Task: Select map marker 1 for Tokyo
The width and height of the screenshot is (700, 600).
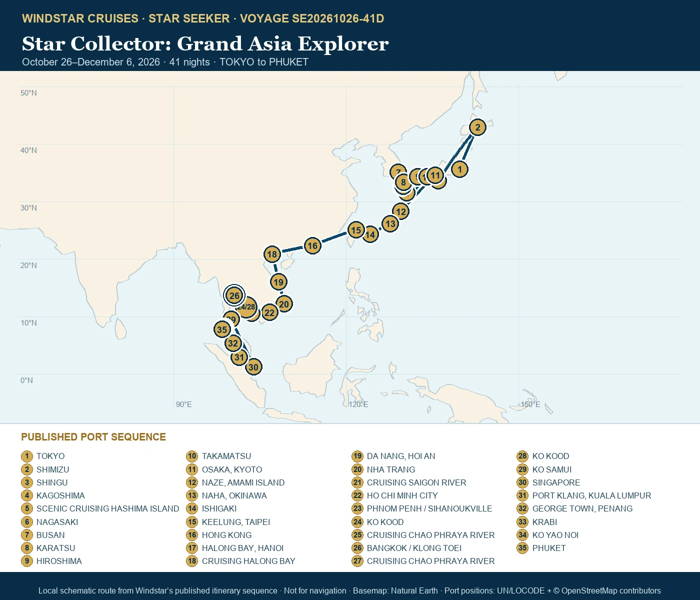Action: click(x=460, y=169)
